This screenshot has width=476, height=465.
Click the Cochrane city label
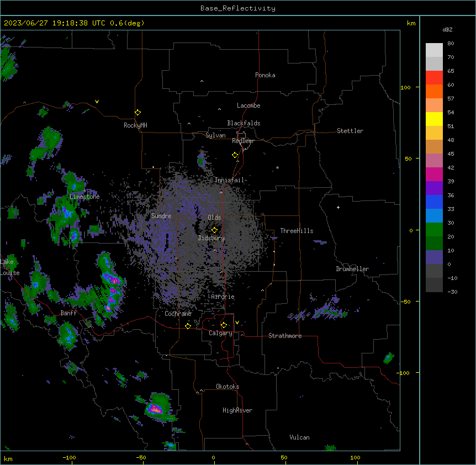178,314
